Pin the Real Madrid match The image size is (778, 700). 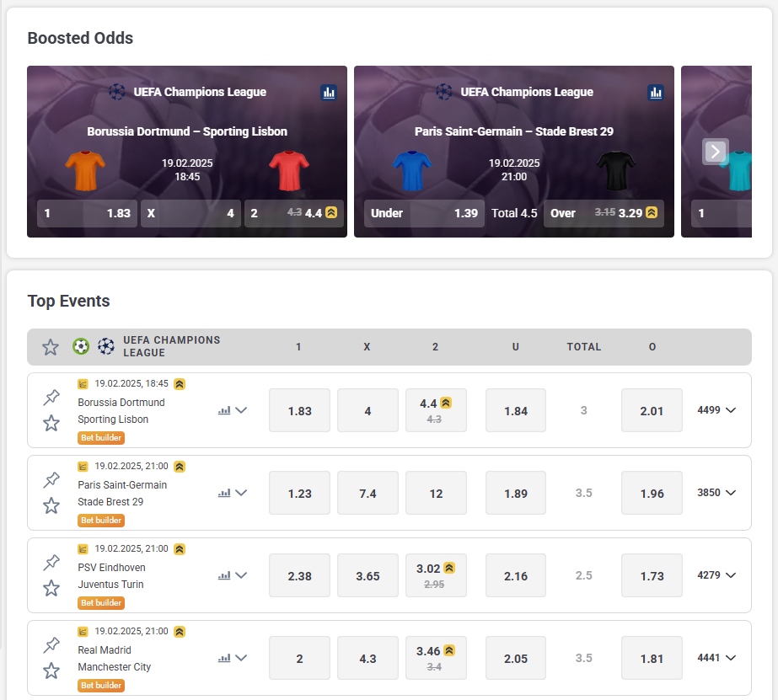(51, 645)
